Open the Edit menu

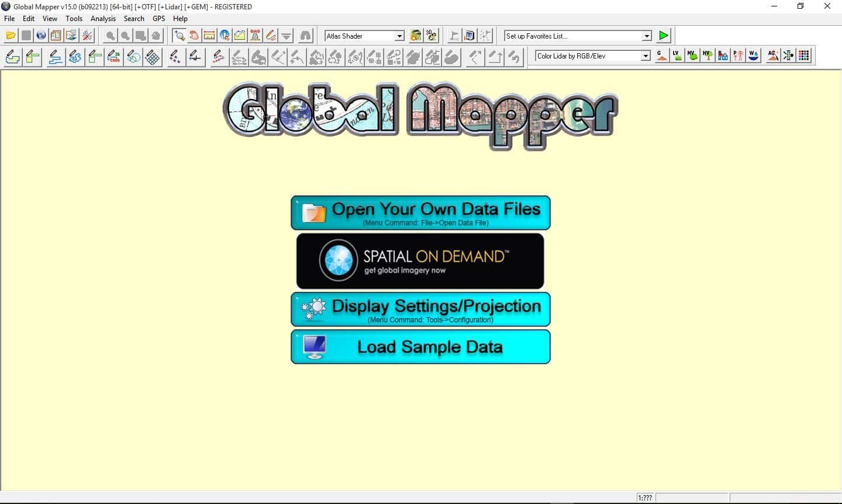click(x=29, y=19)
